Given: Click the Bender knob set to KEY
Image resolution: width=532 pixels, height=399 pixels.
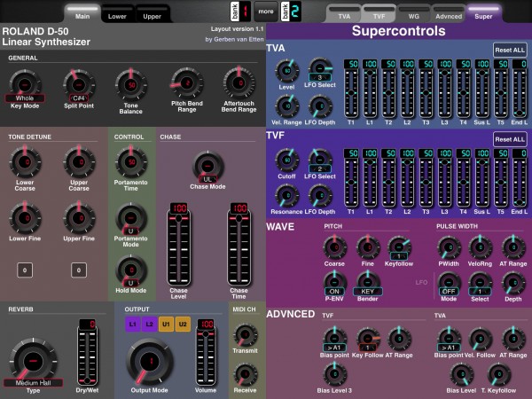Looking at the screenshot, I should pos(367,283).
